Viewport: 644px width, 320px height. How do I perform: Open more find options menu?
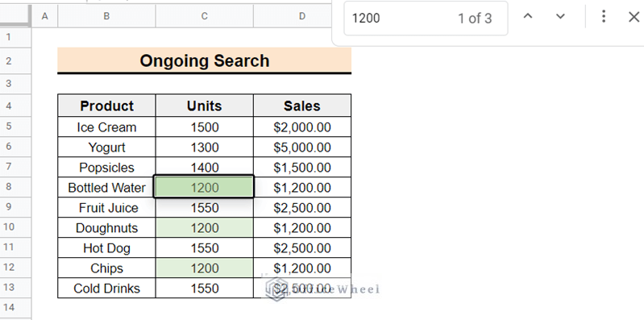click(604, 17)
